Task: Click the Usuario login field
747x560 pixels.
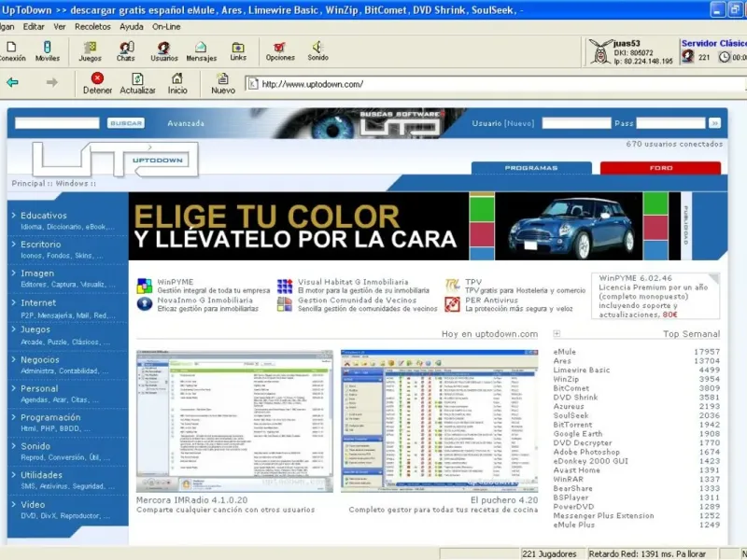Action: tap(576, 123)
